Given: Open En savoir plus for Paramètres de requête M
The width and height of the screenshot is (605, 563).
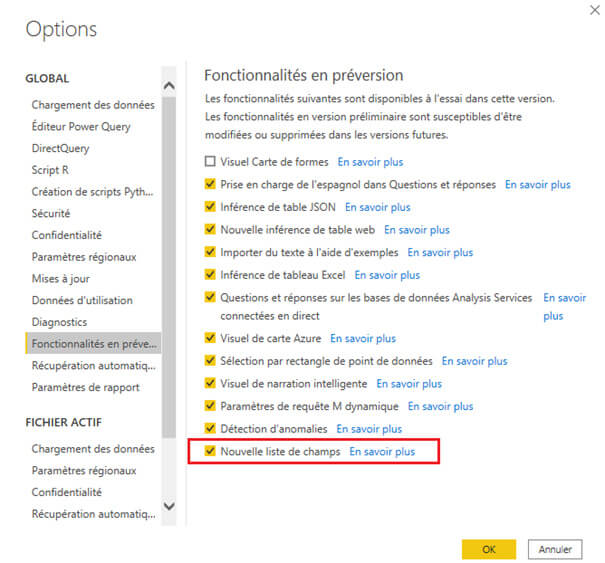Looking at the screenshot, I should tap(441, 406).
